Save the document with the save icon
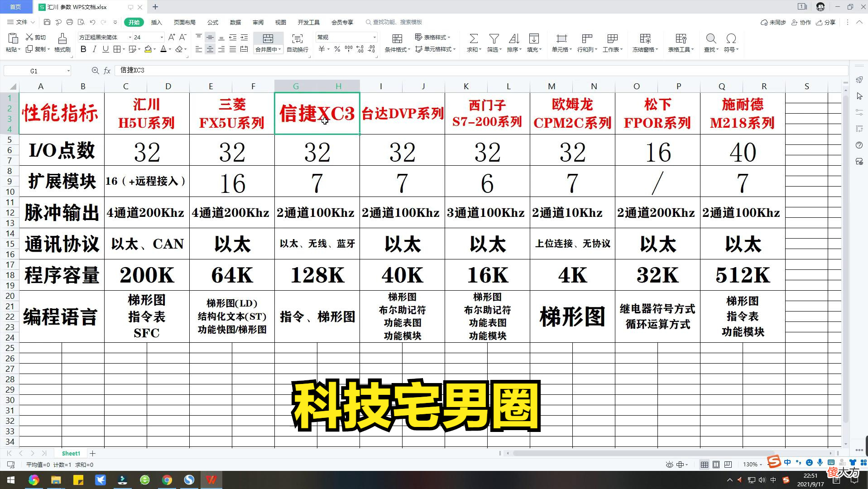 (47, 22)
